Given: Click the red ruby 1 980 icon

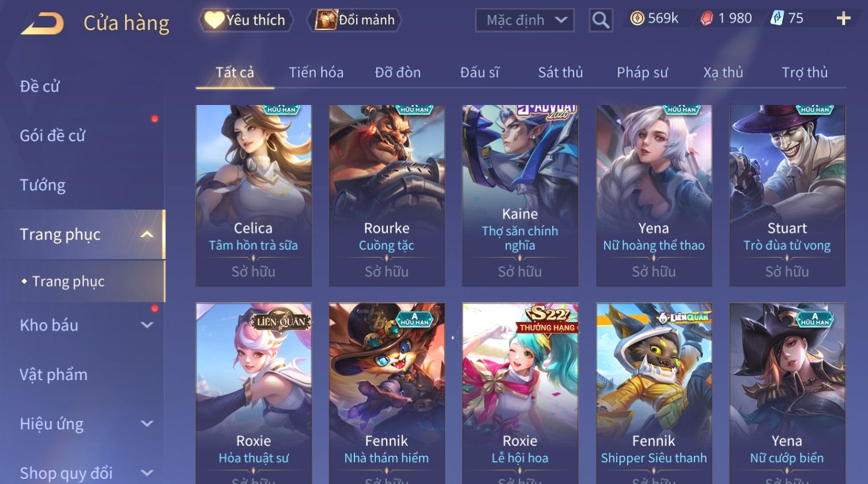Looking at the screenshot, I should tap(707, 19).
